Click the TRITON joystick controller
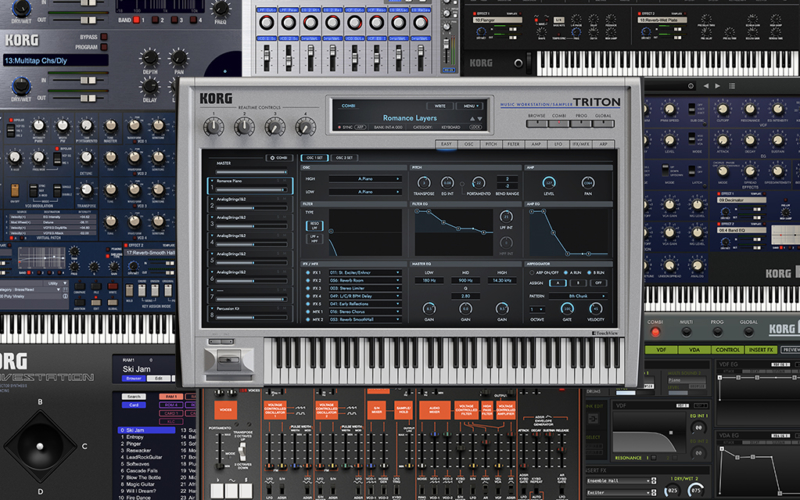The image size is (800, 500). click(x=228, y=361)
